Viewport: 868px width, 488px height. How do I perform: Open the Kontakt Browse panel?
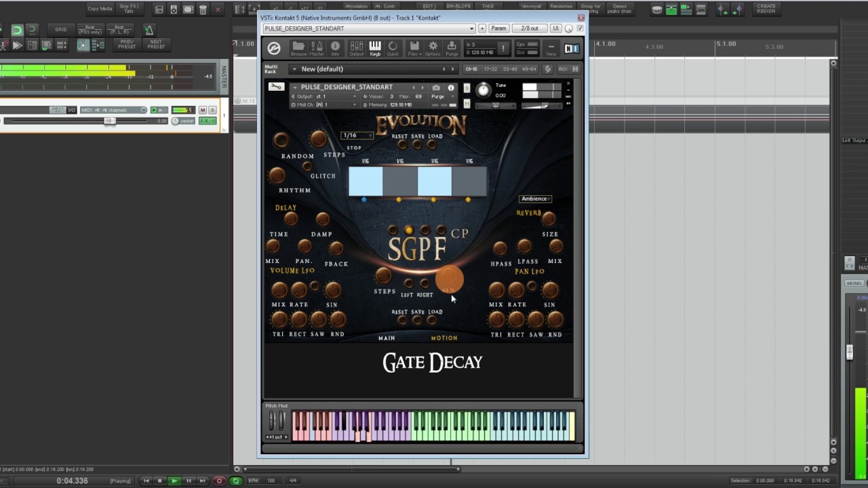coord(298,48)
